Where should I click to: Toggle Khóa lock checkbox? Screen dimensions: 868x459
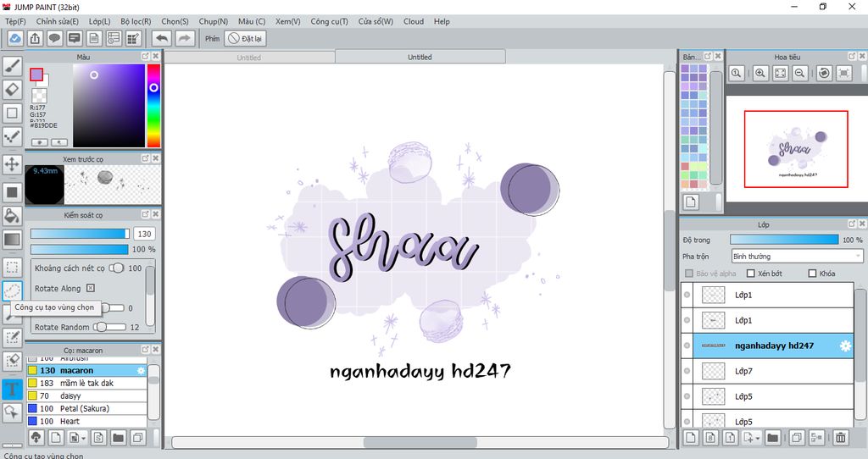pos(812,274)
